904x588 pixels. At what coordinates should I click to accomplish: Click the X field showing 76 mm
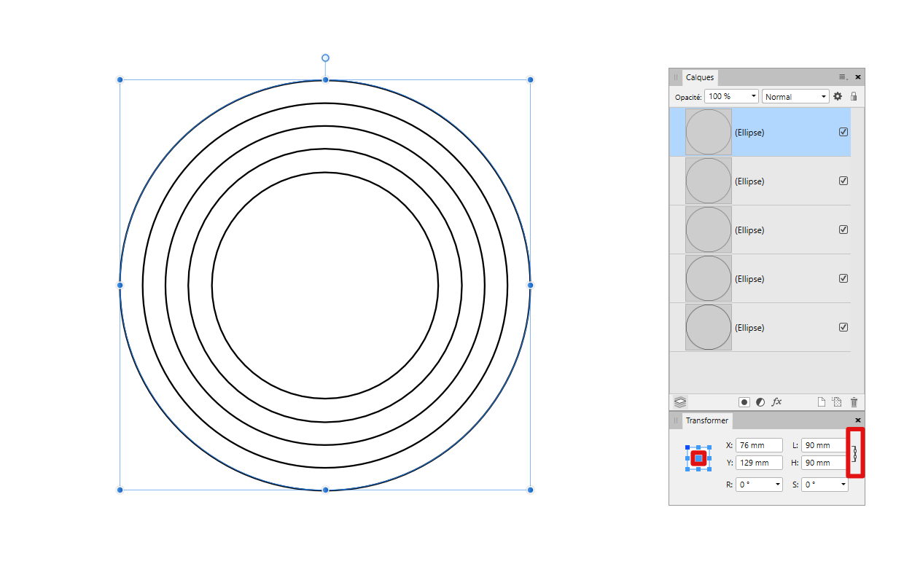(x=759, y=445)
